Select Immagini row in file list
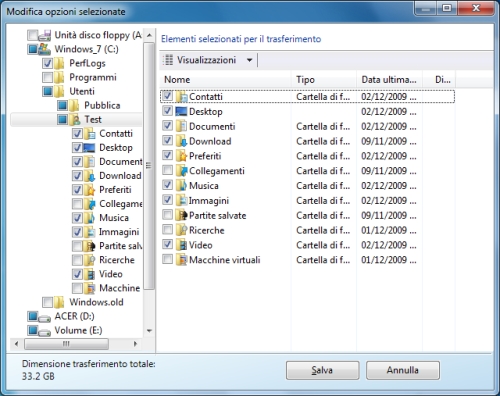 [307, 200]
